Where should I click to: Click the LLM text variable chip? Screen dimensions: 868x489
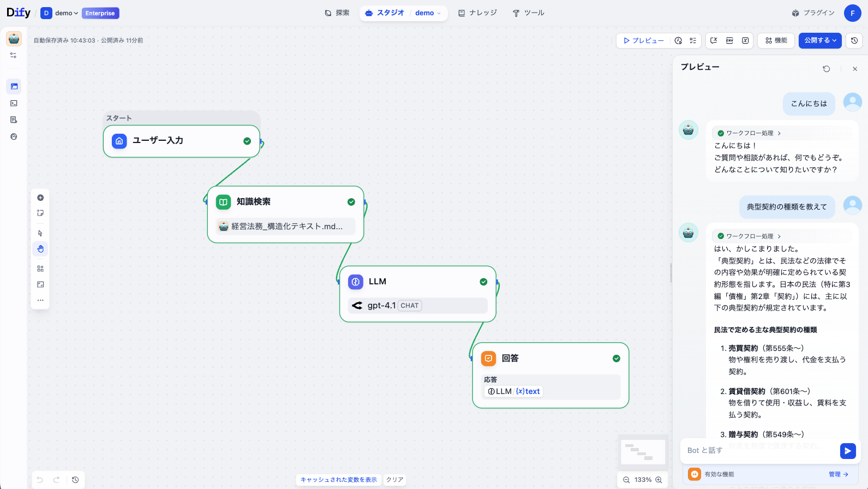(x=513, y=391)
